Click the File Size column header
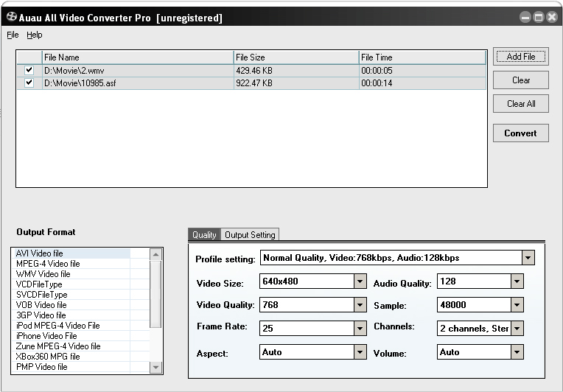The image size is (563, 392). [x=296, y=57]
